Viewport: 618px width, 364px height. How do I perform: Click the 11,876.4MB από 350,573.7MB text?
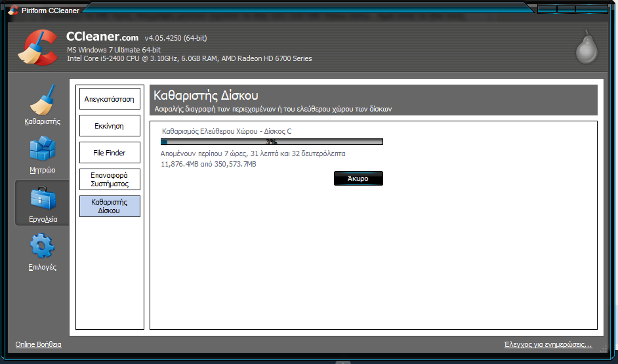(209, 164)
